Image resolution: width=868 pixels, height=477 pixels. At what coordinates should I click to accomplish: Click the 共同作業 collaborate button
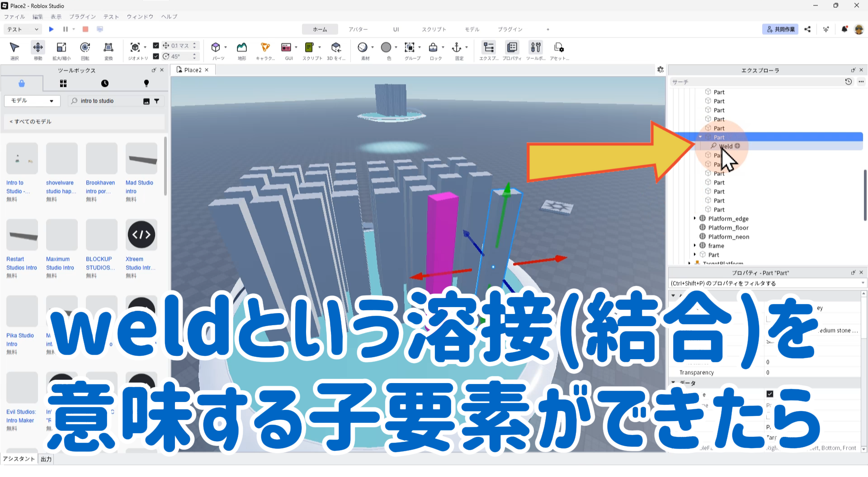[x=780, y=29]
